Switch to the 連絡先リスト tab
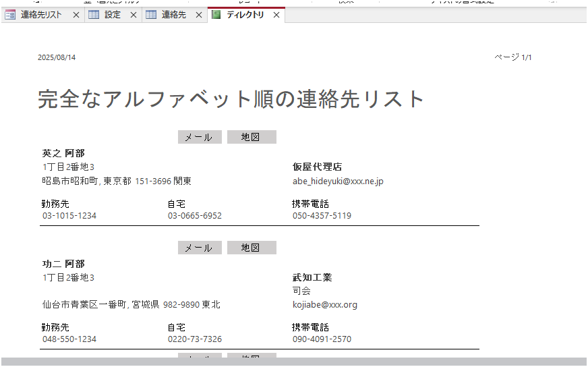The width and height of the screenshot is (588, 367). click(x=41, y=15)
